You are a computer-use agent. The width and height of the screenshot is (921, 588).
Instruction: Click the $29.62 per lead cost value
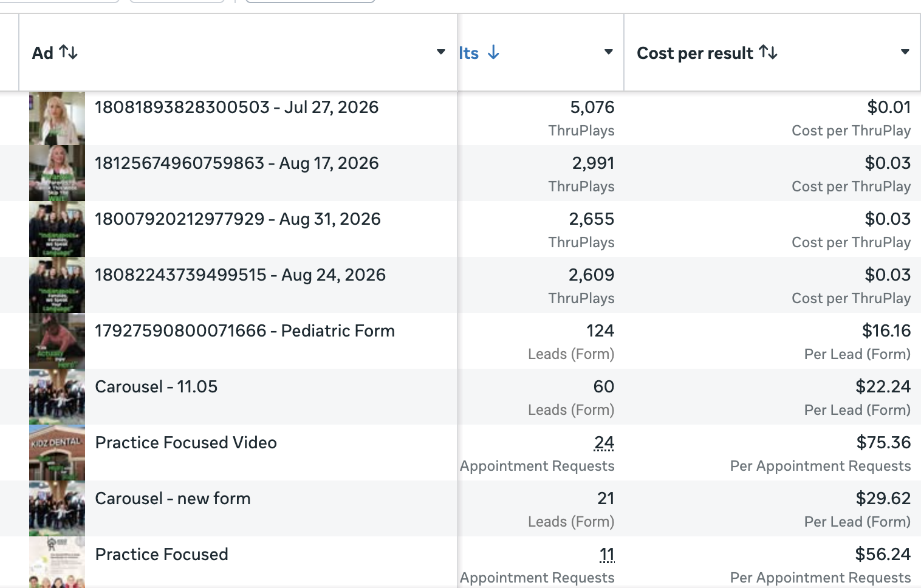tap(883, 499)
